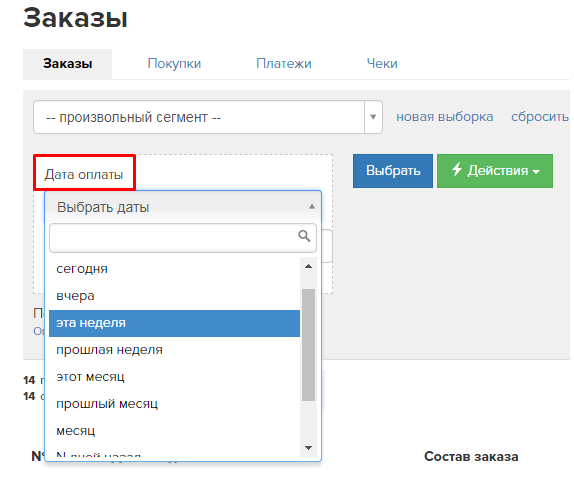Screen dimensions: 574x477
Task: Click the новая выборка link
Action: tap(444, 117)
